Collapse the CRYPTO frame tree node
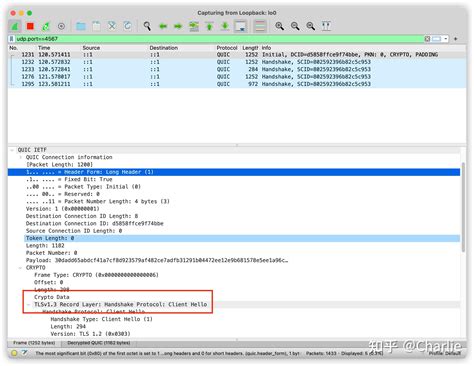The height and width of the screenshot is (366, 474). 20,268
